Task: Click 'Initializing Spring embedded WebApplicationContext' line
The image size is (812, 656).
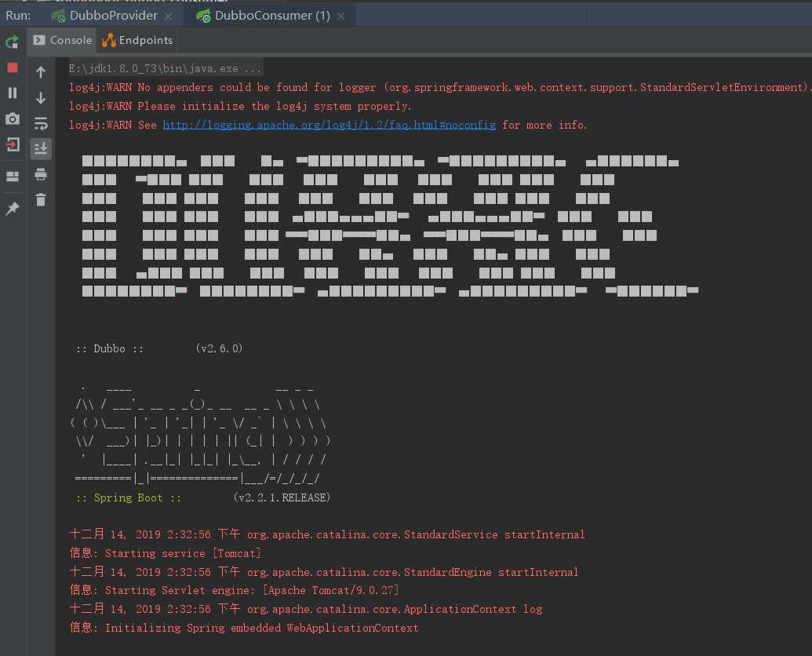Action: point(244,628)
